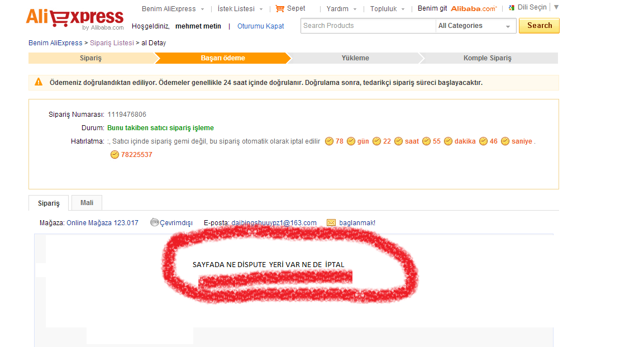Expand the Benim AliExpress dropdown in top bar
644x347 pixels.
click(x=203, y=9)
